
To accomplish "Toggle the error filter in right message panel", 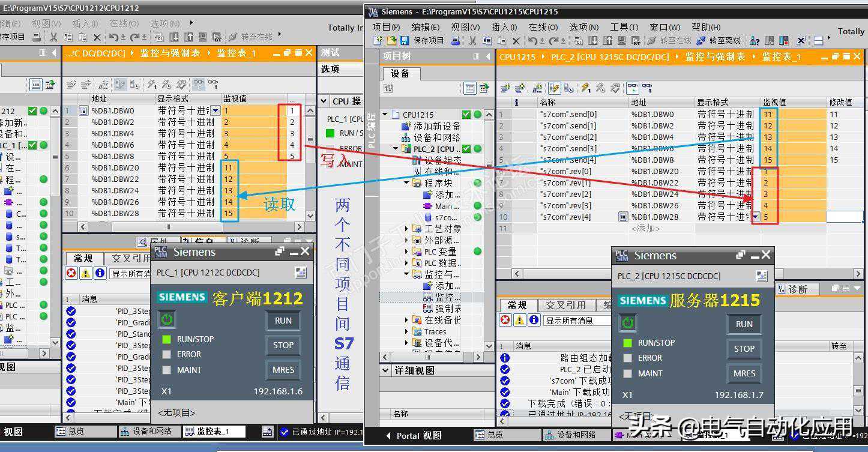I will (505, 320).
